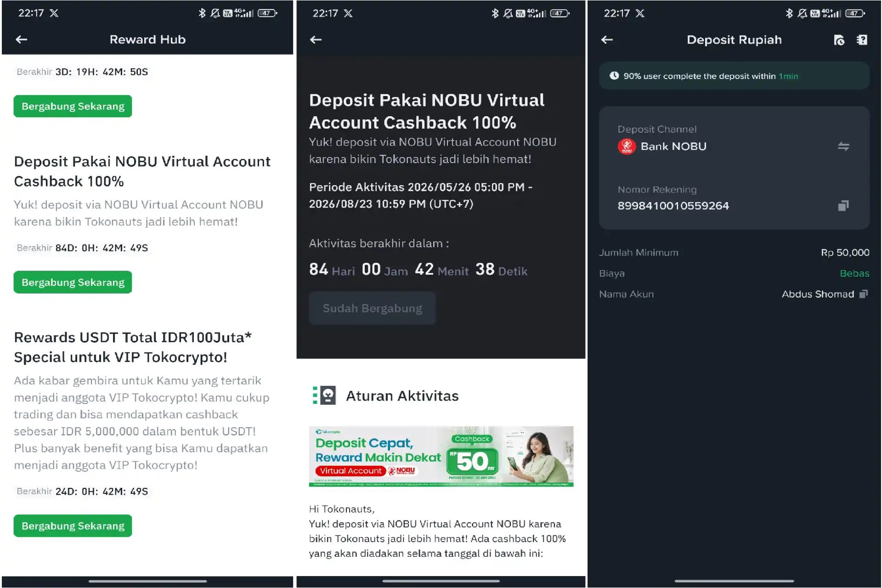Switch deposit channel with swap arrows icon
882x588 pixels.
pos(843,147)
